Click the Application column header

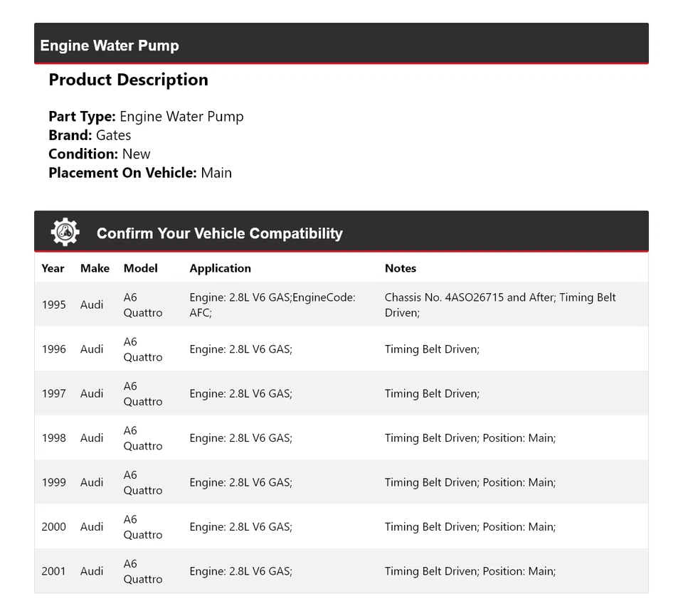220,268
